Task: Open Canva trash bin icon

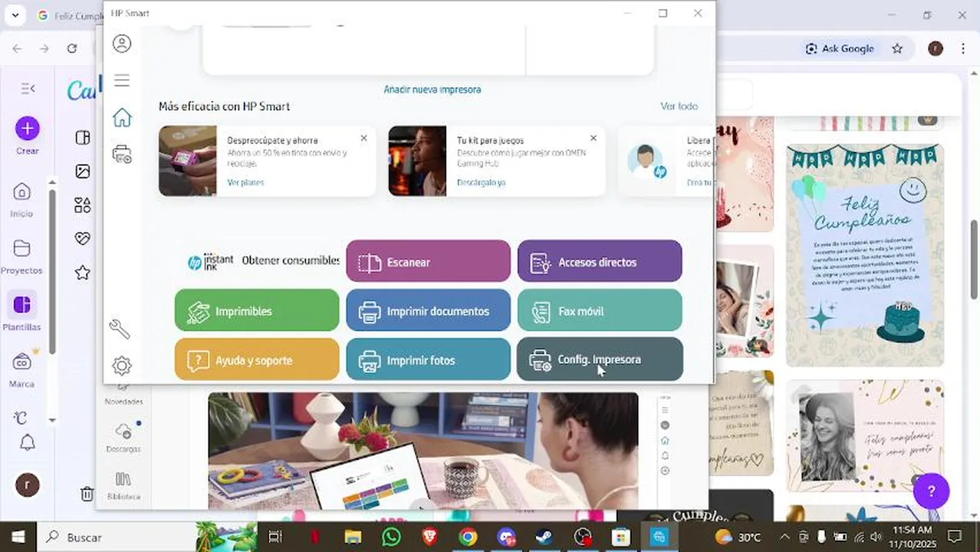Action: (x=87, y=495)
